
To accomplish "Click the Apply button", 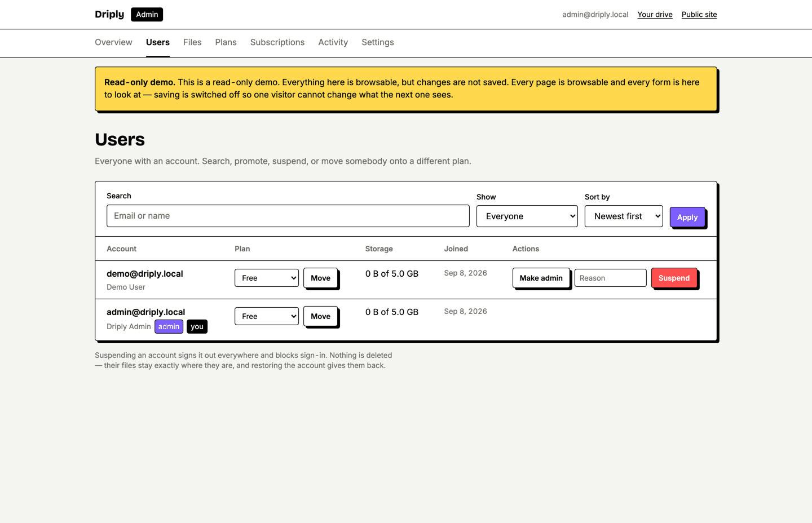I will pos(687,217).
